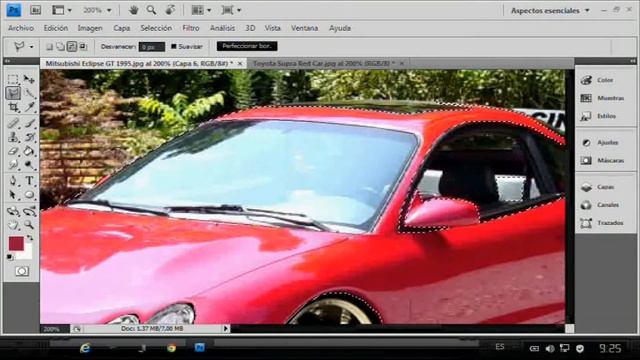
Task: Open status bar info arrow menu
Action: [226, 329]
